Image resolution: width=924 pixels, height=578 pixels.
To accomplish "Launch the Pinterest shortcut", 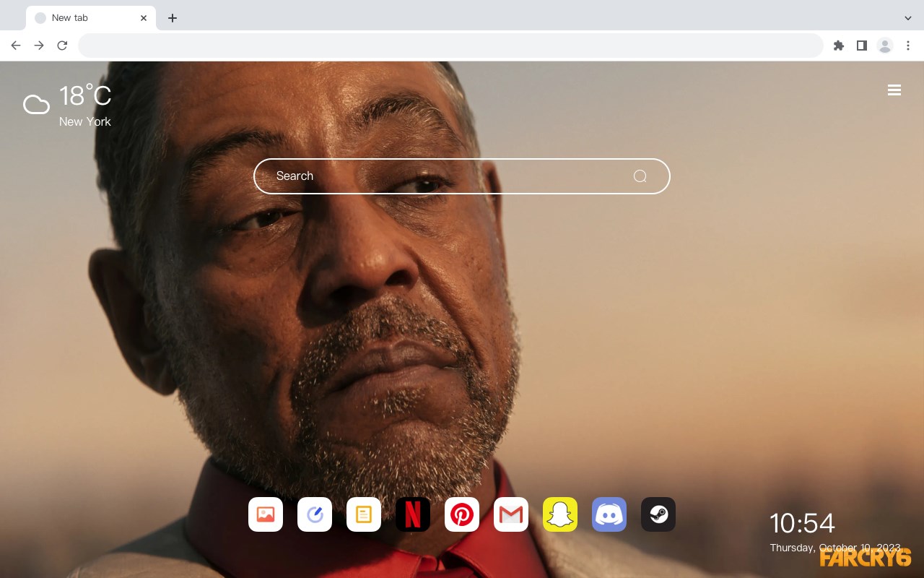I will click(462, 514).
